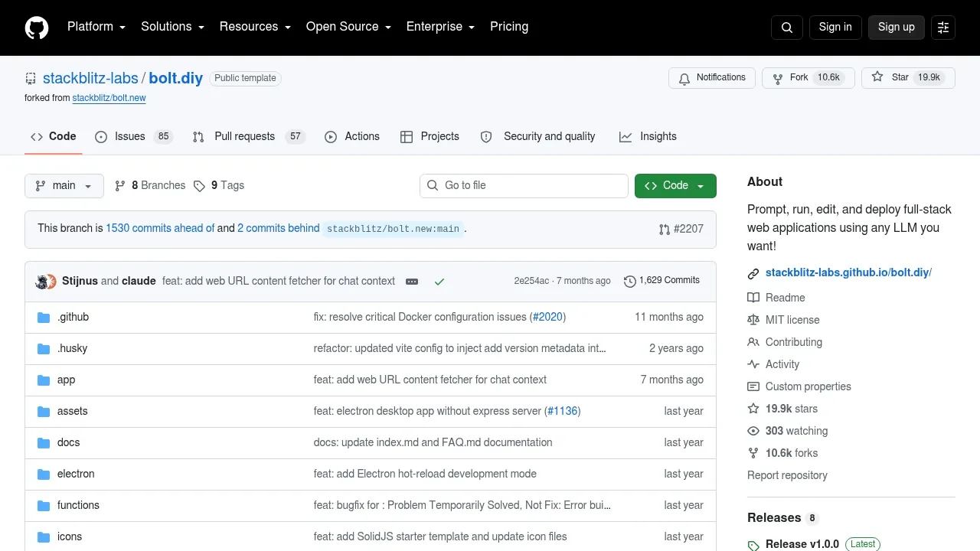Open the header menu icon beside Sign up
The height and width of the screenshot is (551, 980).
point(943,28)
